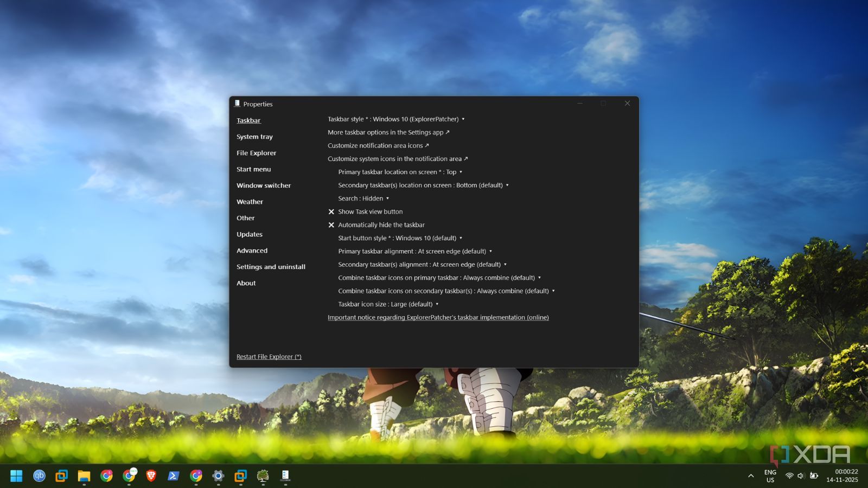Switch to the File Explorer section
The height and width of the screenshot is (488, 868).
click(256, 153)
